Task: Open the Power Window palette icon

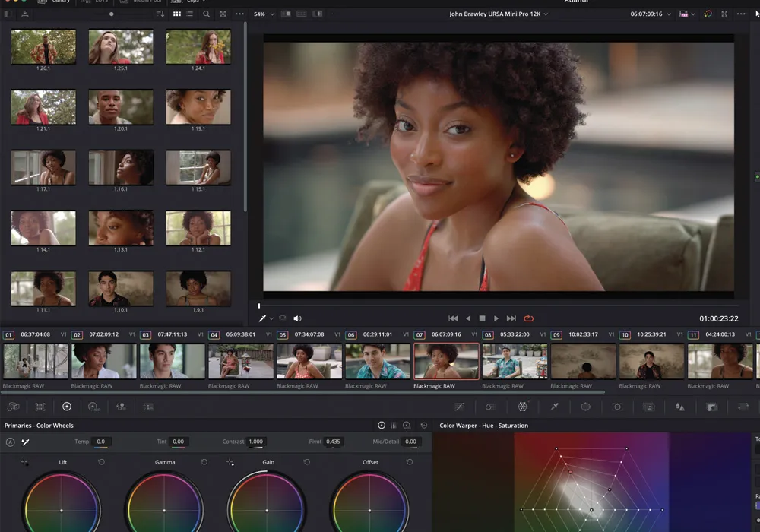Action: point(585,407)
